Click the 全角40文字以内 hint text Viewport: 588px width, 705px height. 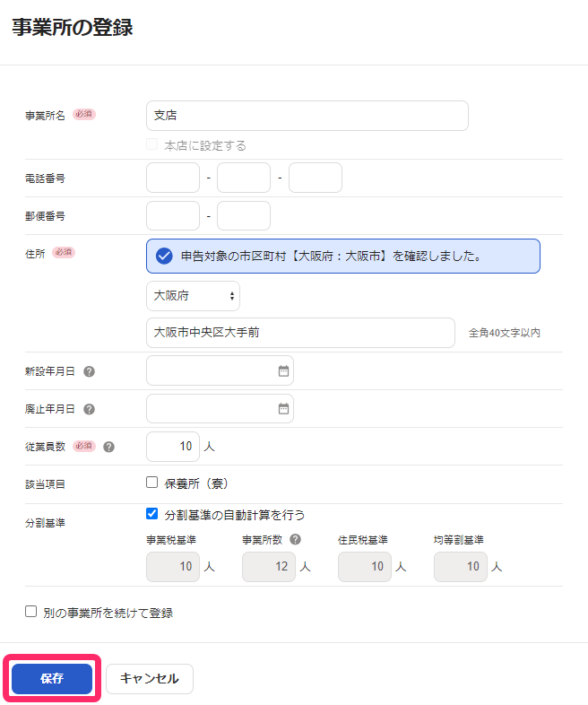click(504, 333)
